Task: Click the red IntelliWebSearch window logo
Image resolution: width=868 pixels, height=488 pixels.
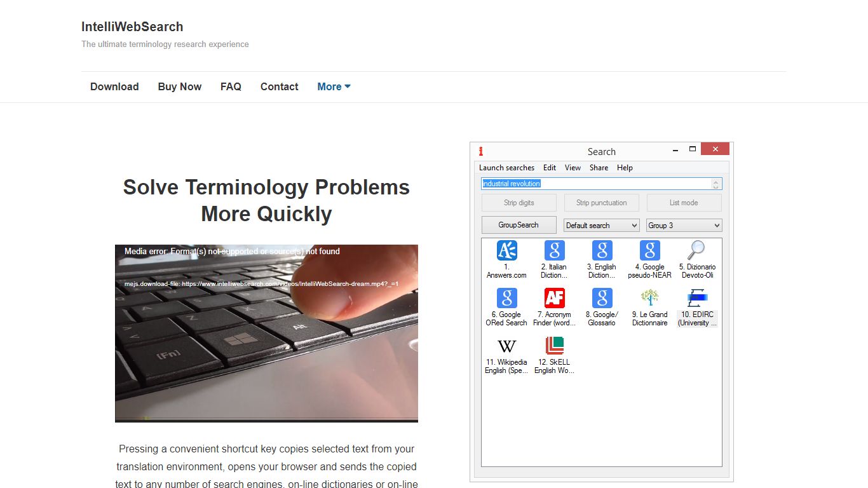Action: (481, 151)
